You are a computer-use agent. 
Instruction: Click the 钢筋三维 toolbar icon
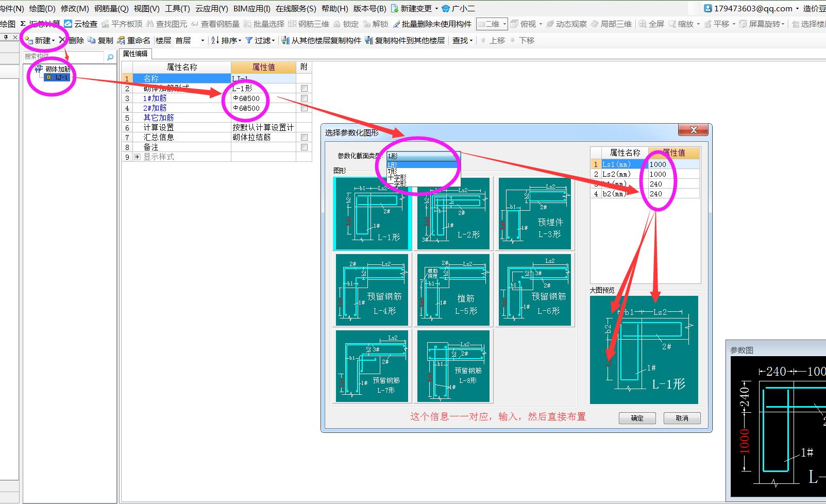(292, 24)
